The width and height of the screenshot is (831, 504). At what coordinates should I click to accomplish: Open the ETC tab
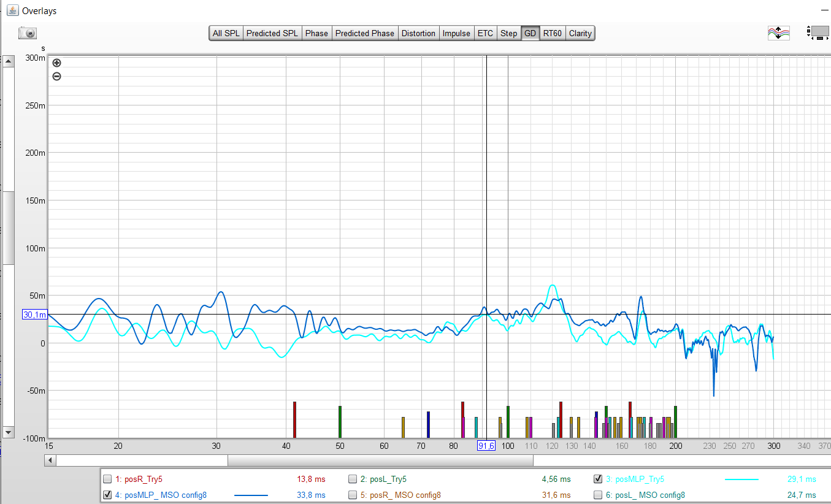pos(485,33)
